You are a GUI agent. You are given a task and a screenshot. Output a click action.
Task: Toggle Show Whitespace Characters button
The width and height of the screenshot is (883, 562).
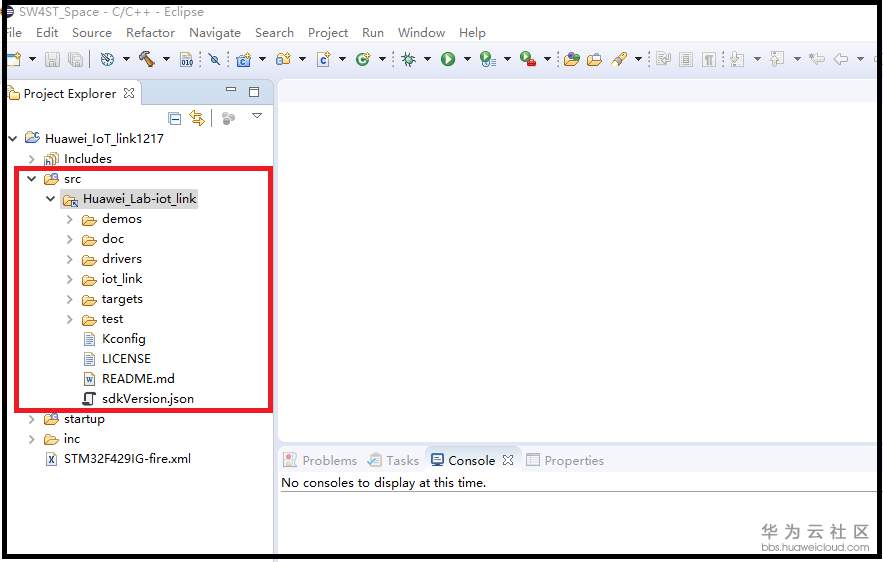pos(710,59)
